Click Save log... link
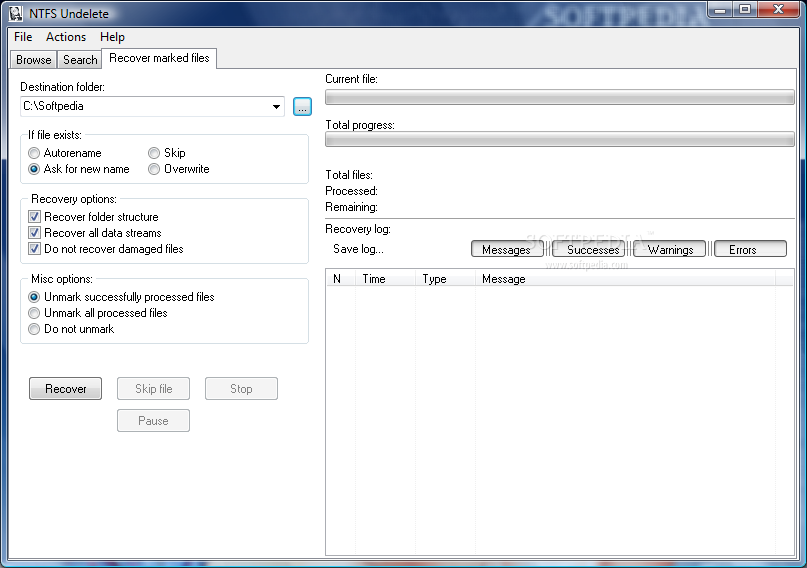The width and height of the screenshot is (807, 568). pos(358,249)
